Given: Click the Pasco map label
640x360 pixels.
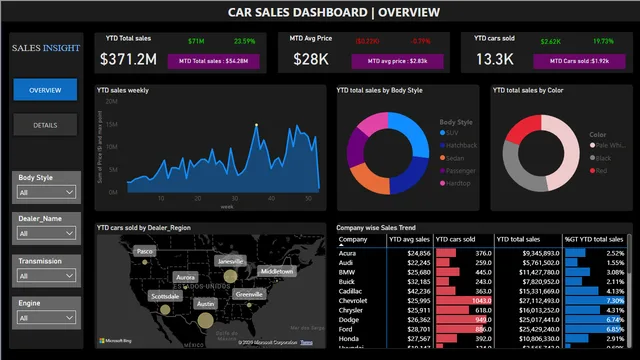Looking at the screenshot, I should 144,251.
